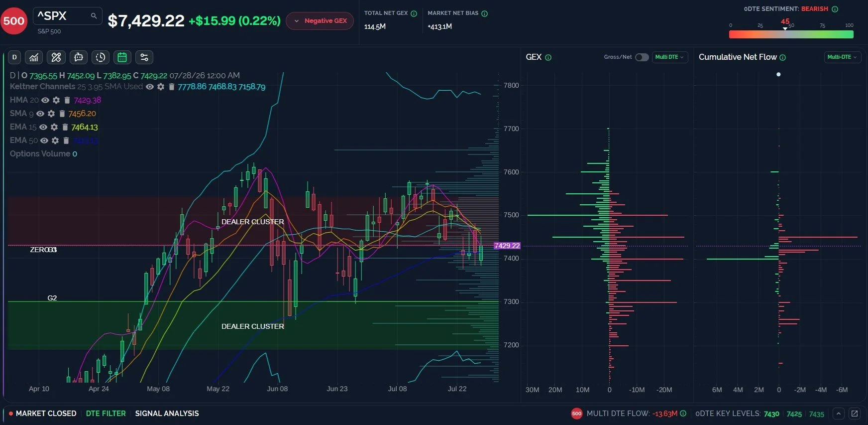Open the history clock icon in toolbar
This screenshot has width=868, height=425.
[x=101, y=57]
